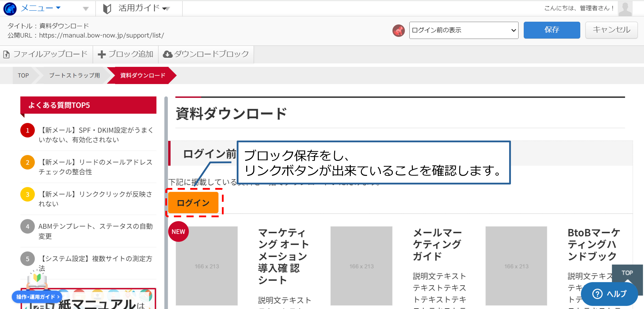Click title BtoBマーケティングハンドブック
The width and height of the screenshot is (644, 309).
594,245
